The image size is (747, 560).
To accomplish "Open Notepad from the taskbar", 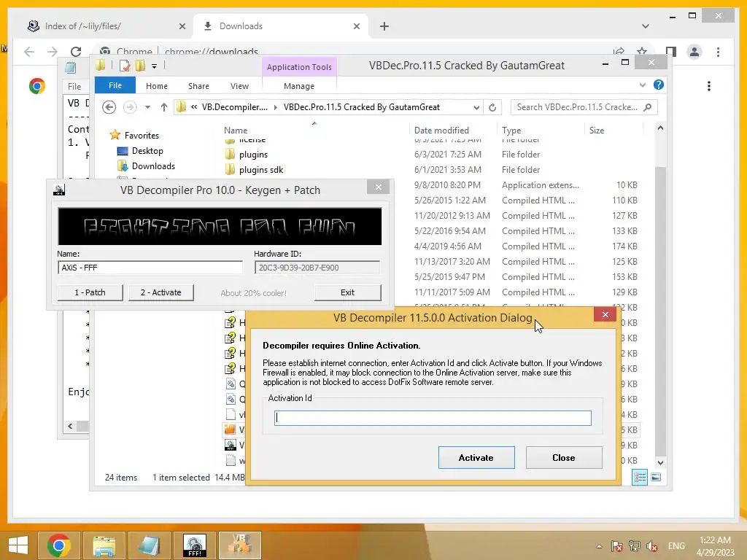I will 149,545.
